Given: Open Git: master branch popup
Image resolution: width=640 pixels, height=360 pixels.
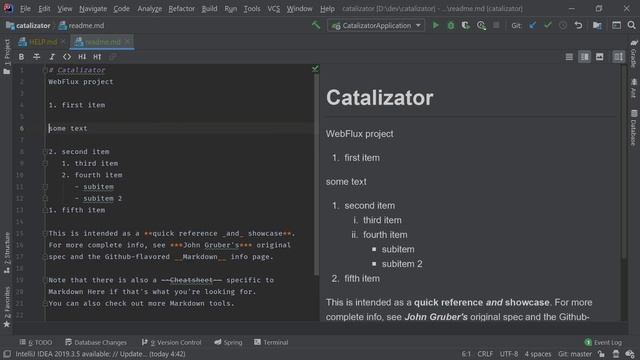Looking at the screenshot, I should [575, 354].
